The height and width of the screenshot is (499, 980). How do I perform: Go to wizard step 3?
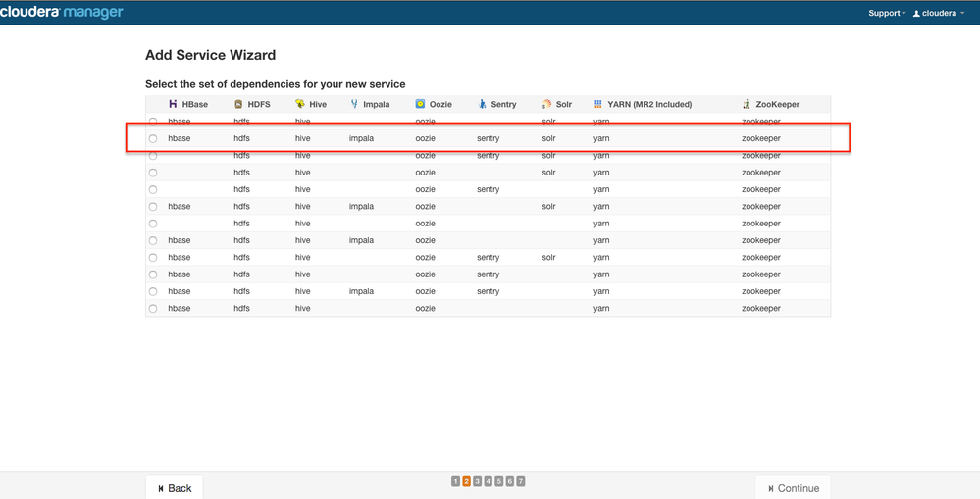(478, 481)
